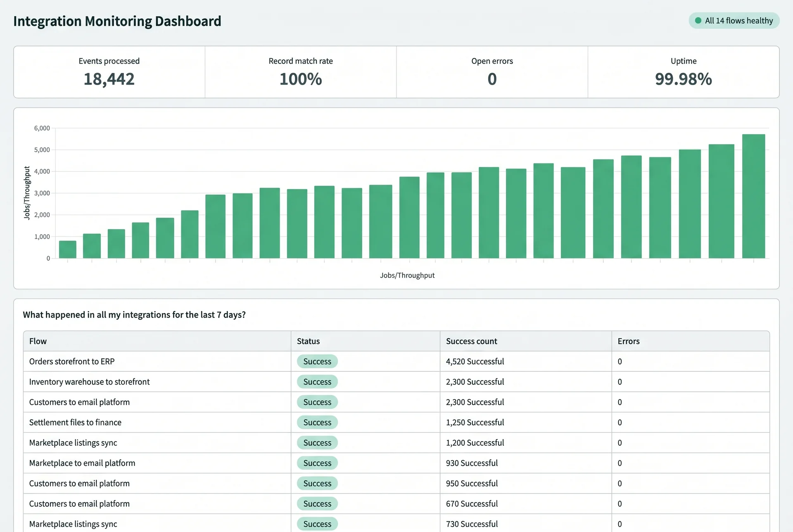Click the 4,000 y-axis label
This screenshot has width=793, height=532.
pos(42,171)
